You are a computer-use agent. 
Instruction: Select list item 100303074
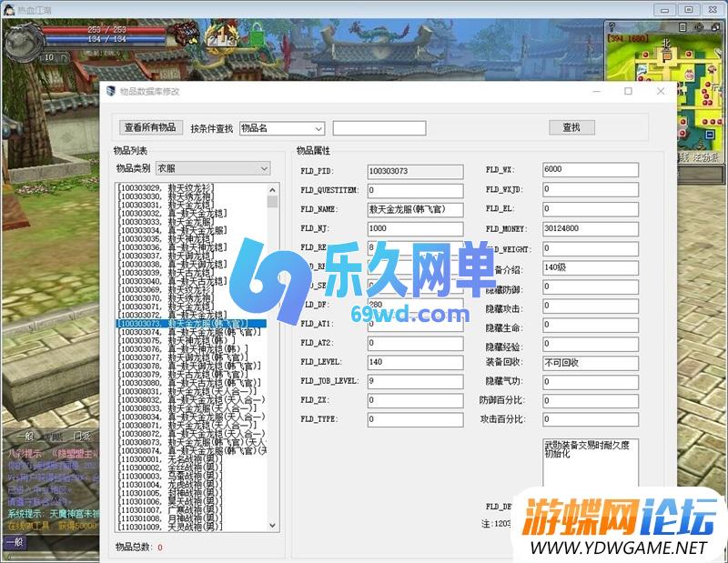[x=189, y=332]
